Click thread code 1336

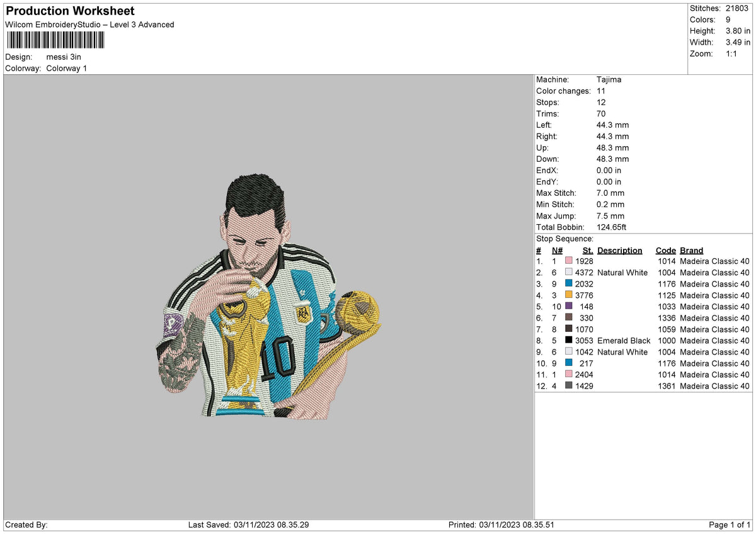pos(667,318)
